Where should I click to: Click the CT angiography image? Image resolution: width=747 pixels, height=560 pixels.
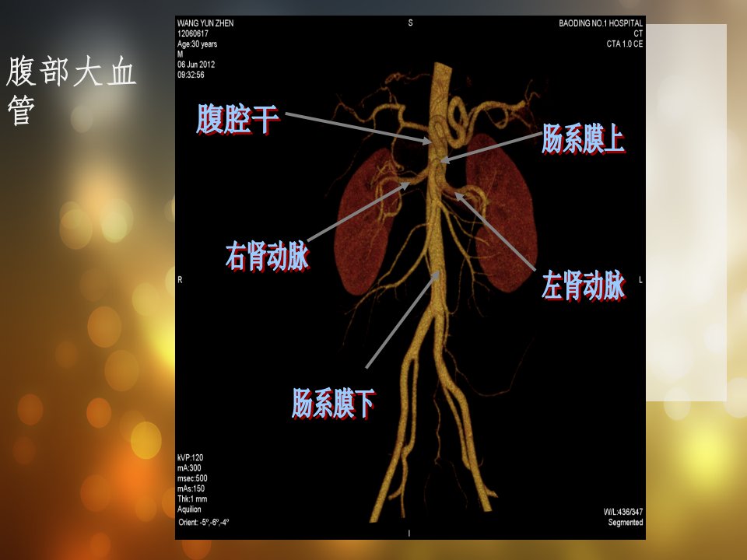coord(410,278)
